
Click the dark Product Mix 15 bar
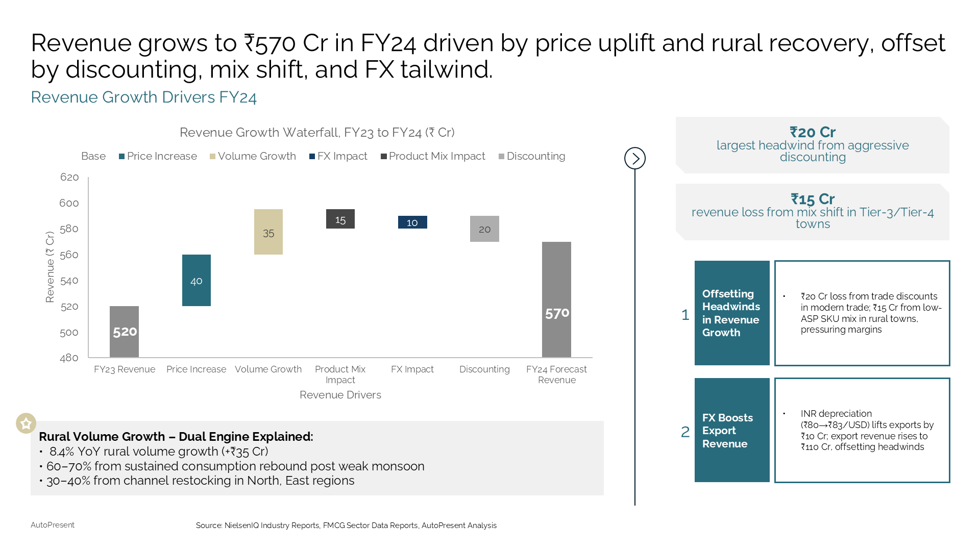[x=340, y=219]
